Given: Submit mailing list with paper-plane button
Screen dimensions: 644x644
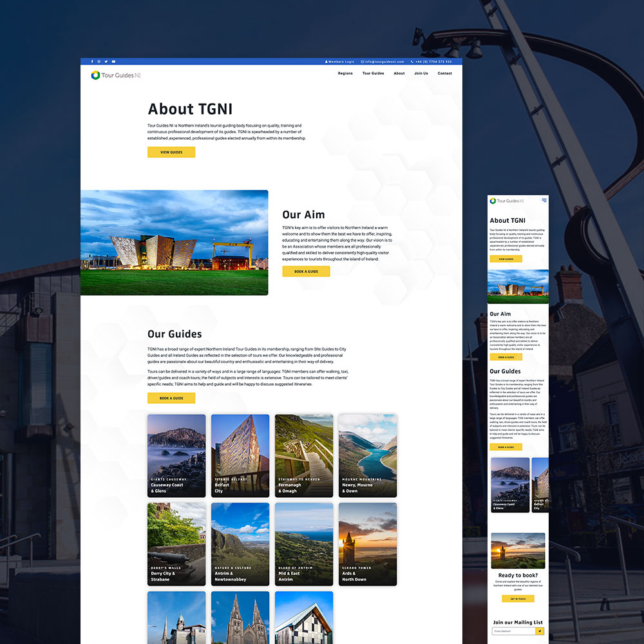Looking at the screenshot, I should coord(540,631).
